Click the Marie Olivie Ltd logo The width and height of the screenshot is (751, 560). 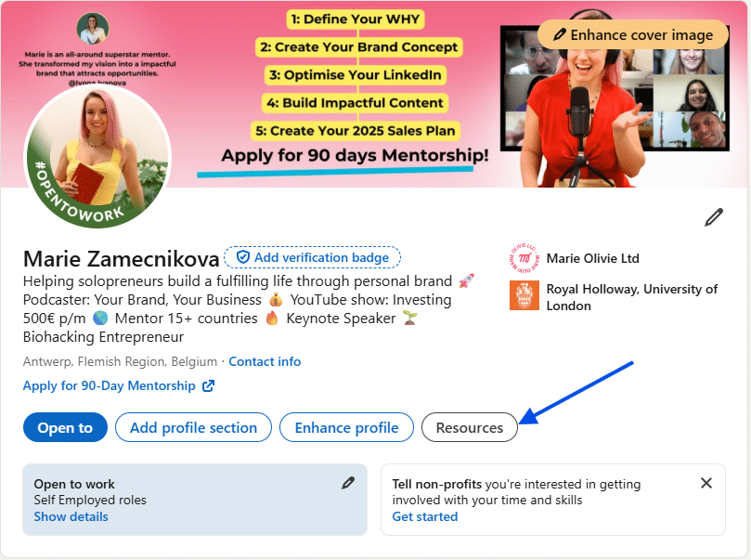coord(524,258)
